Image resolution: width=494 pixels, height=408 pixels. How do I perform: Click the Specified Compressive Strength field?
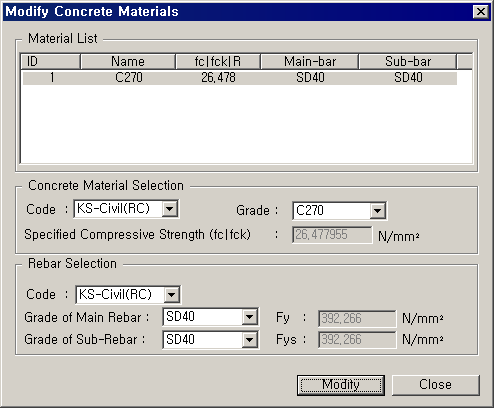[332, 235]
